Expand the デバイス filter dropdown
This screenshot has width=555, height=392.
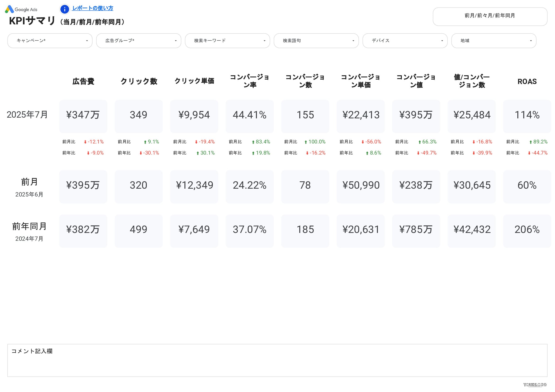point(405,41)
